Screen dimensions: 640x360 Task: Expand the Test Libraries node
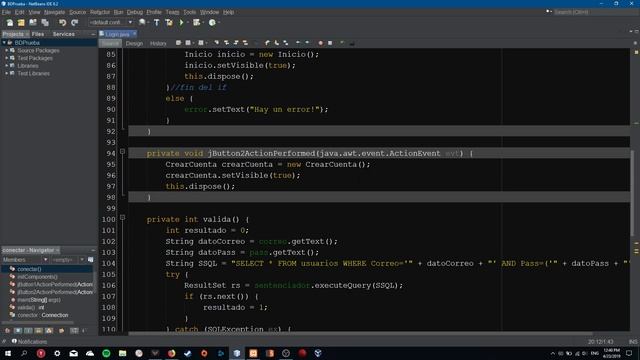click(x=7, y=73)
